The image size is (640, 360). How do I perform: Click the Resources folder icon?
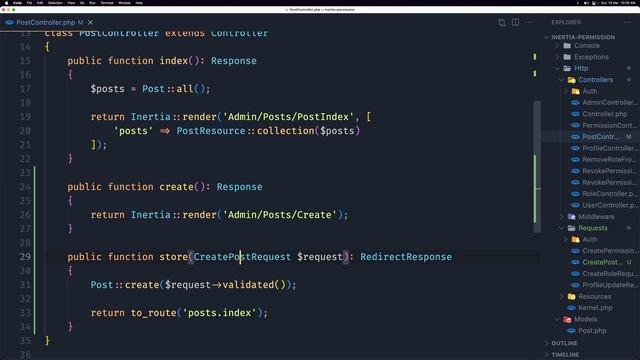point(571,297)
